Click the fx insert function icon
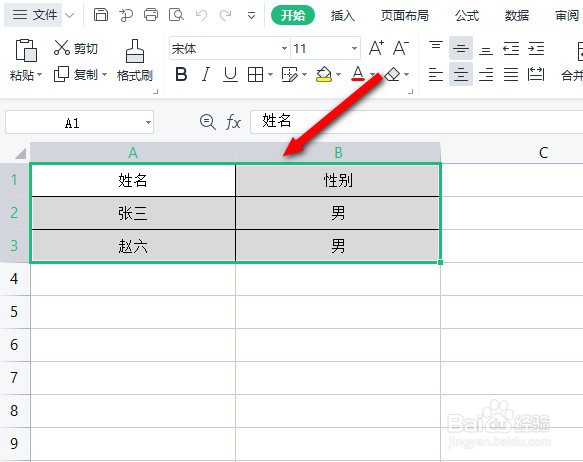The image size is (583, 462). tap(233, 122)
